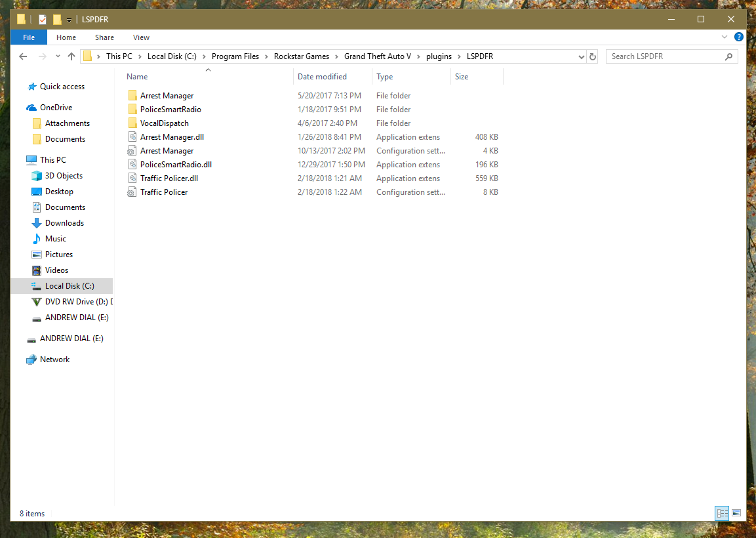Expand chevron after 'plugins' in breadcrumb
The width and height of the screenshot is (756, 538).
coord(459,56)
